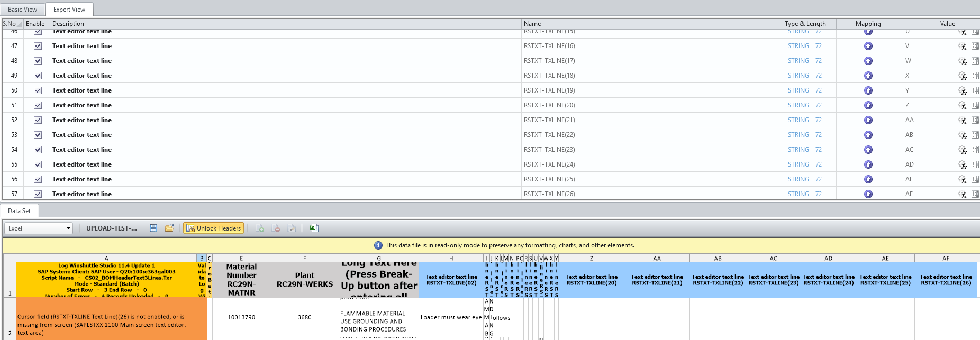Viewport: 980px width, 340px height.
Task: Click the Name column header
Action: click(647, 24)
